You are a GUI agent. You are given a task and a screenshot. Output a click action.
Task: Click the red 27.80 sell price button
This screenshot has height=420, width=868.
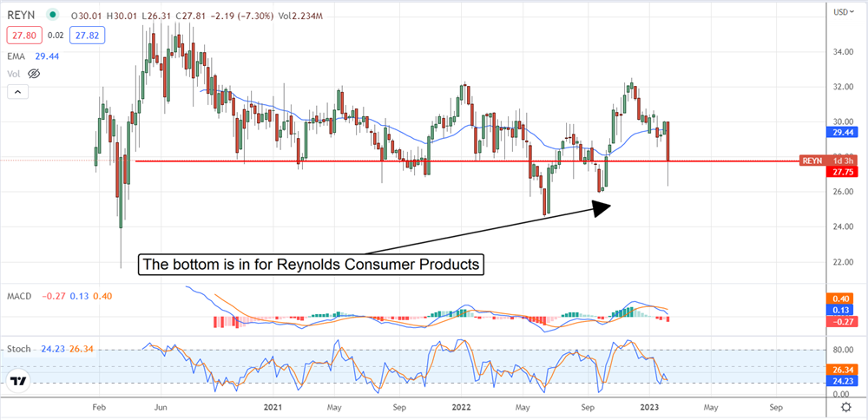click(x=23, y=35)
